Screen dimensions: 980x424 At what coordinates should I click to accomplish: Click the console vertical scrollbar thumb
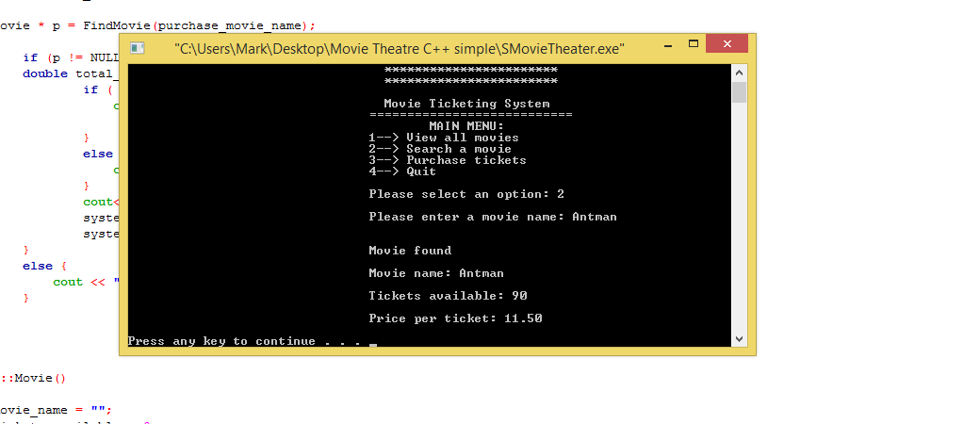(740, 92)
